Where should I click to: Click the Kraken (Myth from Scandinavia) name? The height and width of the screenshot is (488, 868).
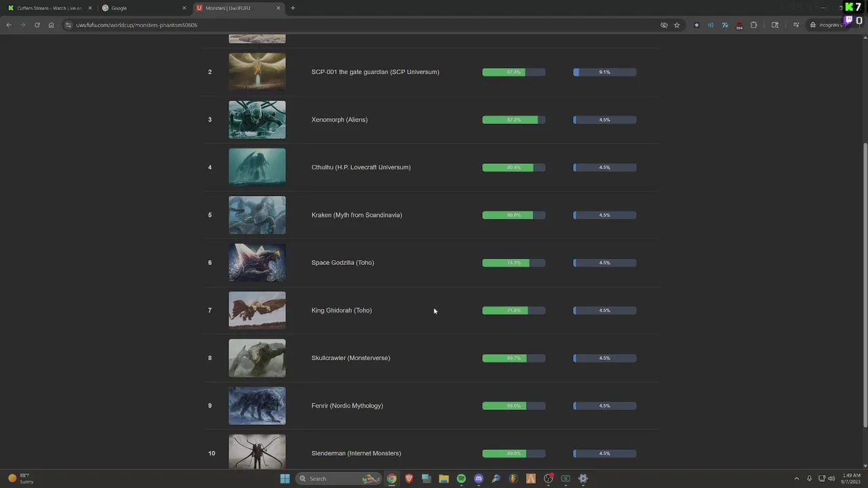tap(357, 215)
